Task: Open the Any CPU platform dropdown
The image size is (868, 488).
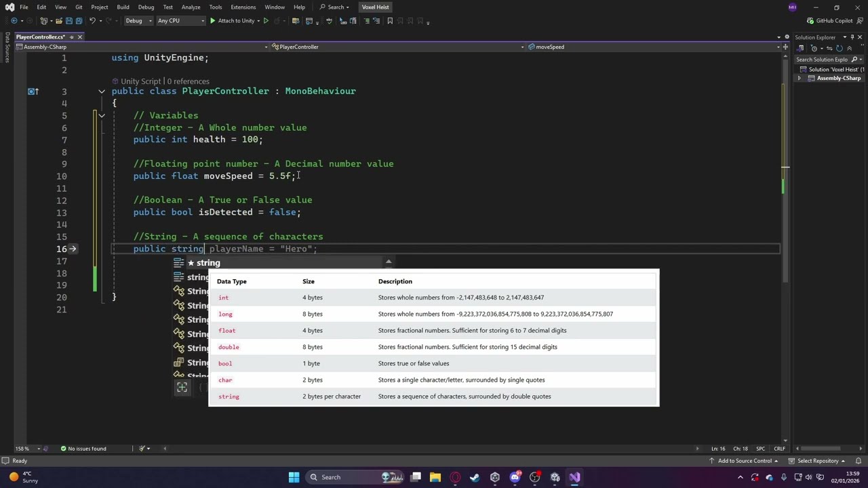Action: (180, 21)
